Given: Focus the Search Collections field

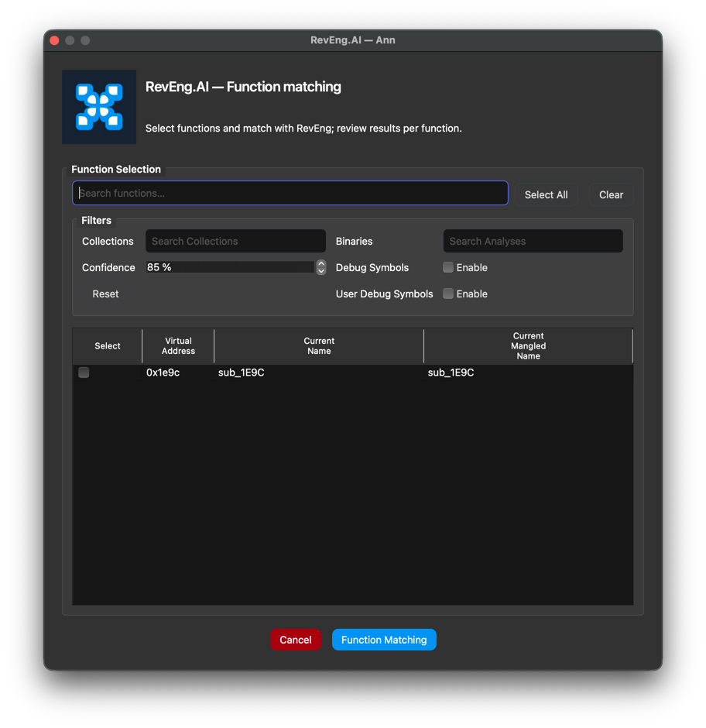Looking at the screenshot, I should coord(235,241).
